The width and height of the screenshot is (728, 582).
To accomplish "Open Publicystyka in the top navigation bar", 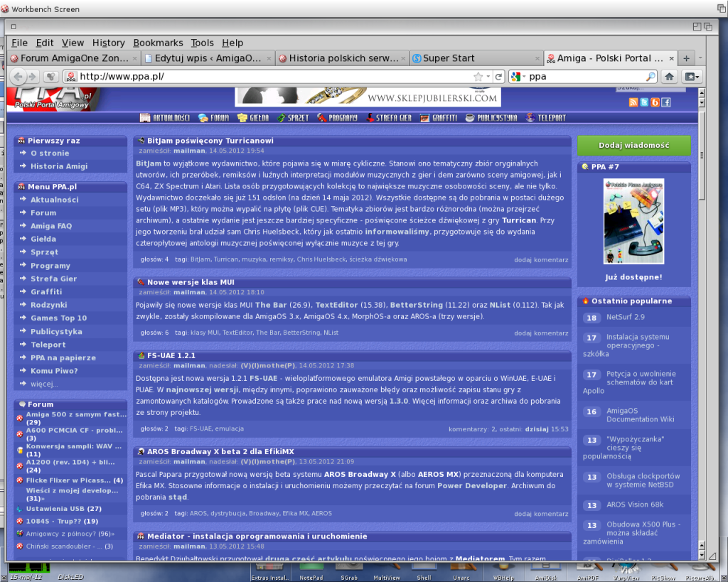I will [491, 118].
